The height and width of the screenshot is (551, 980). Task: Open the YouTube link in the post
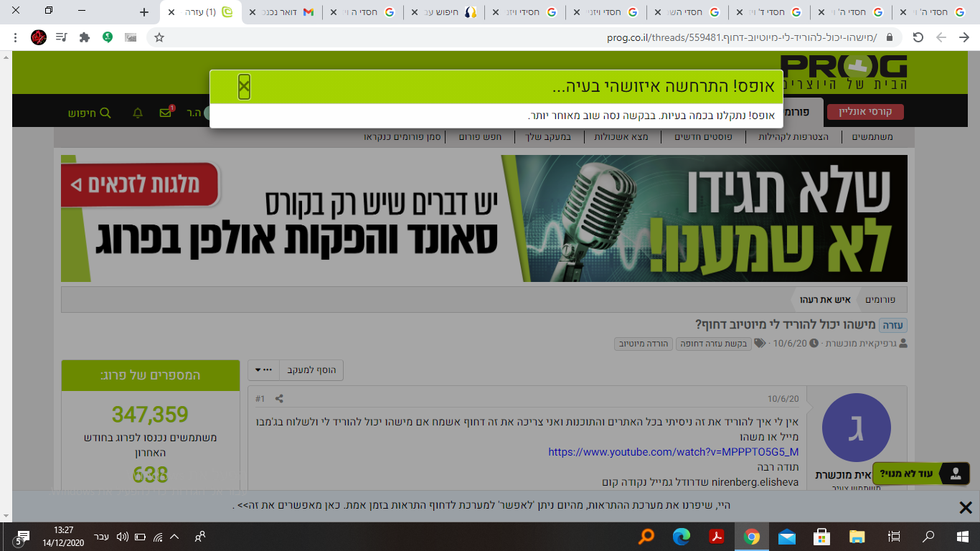(674, 452)
